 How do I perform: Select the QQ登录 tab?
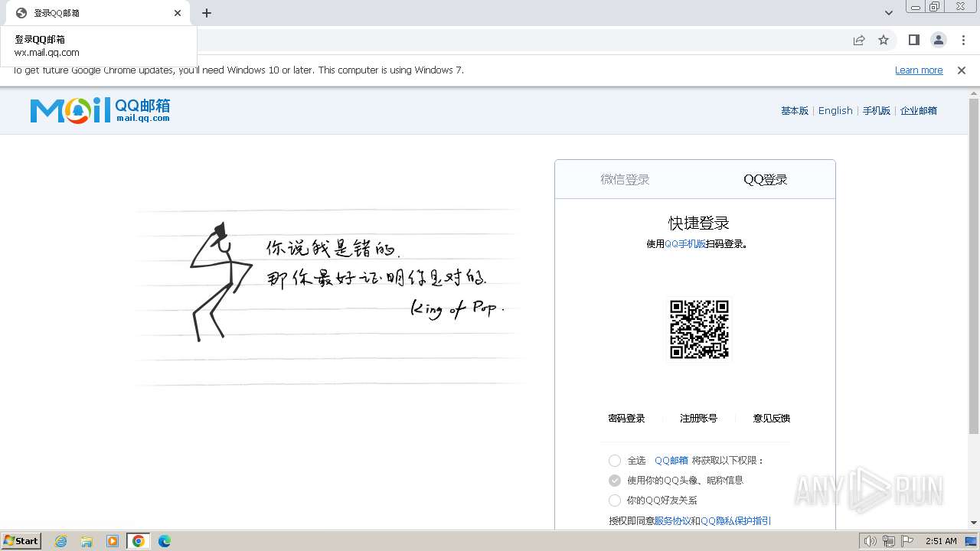coord(766,179)
